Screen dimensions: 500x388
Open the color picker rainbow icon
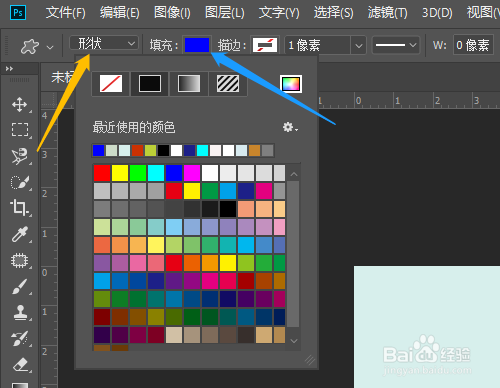291,84
